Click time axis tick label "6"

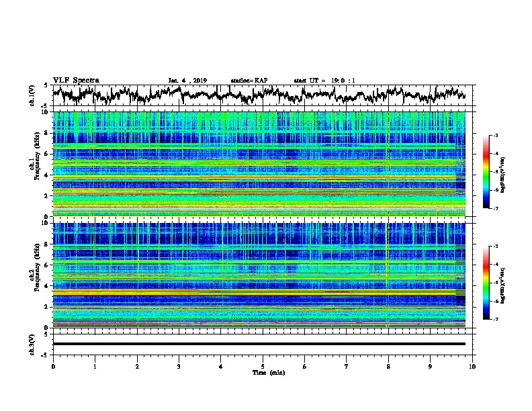pos(305,367)
